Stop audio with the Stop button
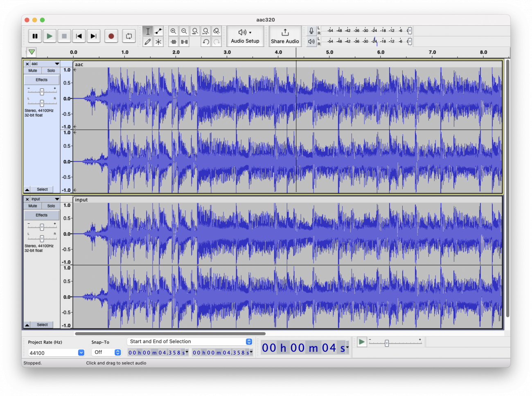Viewport: 532px width, 396px height. tap(64, 36)
